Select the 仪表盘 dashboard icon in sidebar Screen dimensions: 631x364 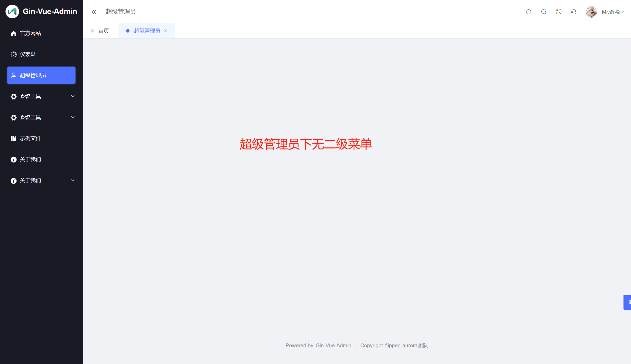(14, 54)
